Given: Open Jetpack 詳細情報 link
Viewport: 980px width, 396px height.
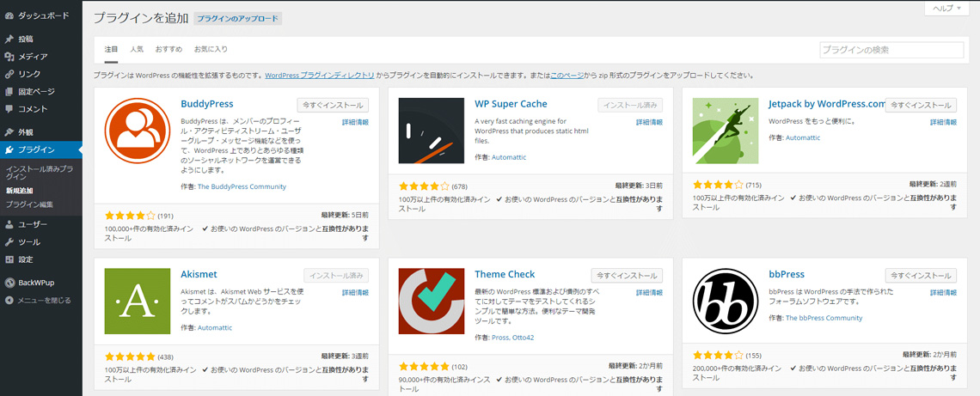Looking at the screenshot, I should pos(943,122).
